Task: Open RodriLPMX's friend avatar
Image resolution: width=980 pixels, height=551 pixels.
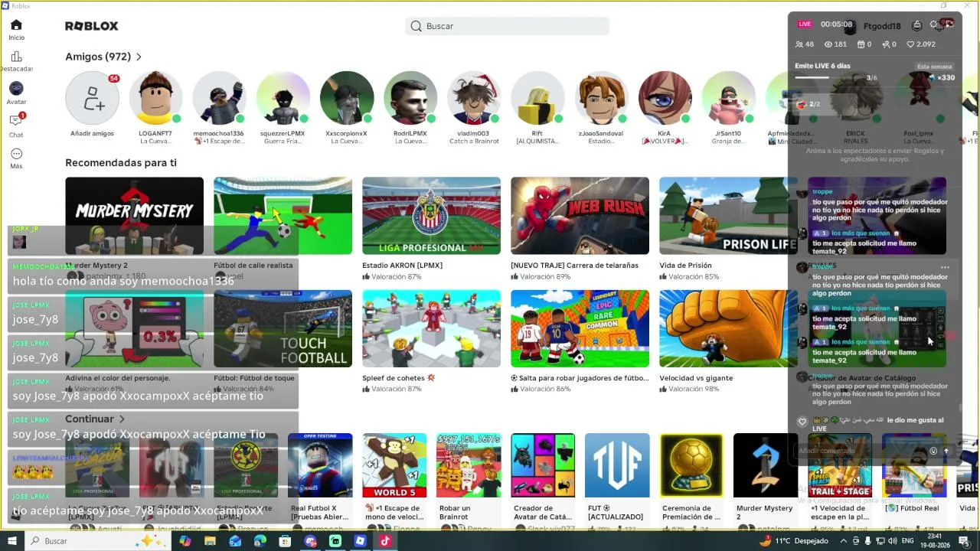Action: coord(410,99)
